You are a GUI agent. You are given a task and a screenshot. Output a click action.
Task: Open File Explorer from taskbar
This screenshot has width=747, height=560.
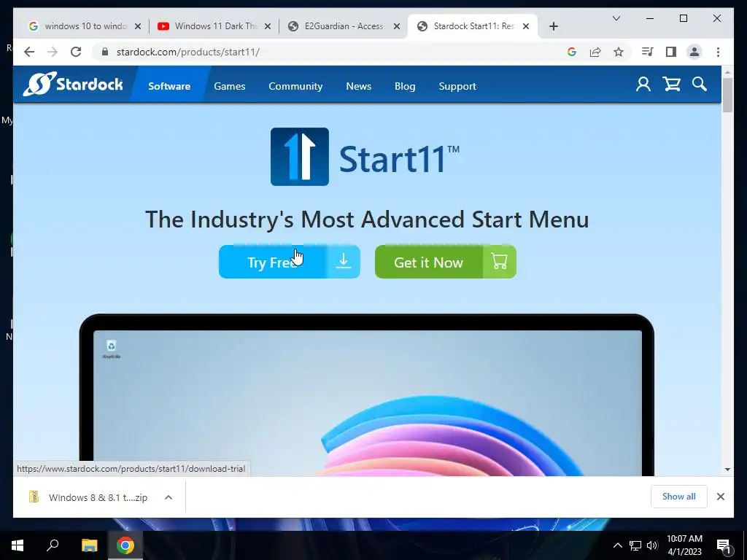coord(89,545)
